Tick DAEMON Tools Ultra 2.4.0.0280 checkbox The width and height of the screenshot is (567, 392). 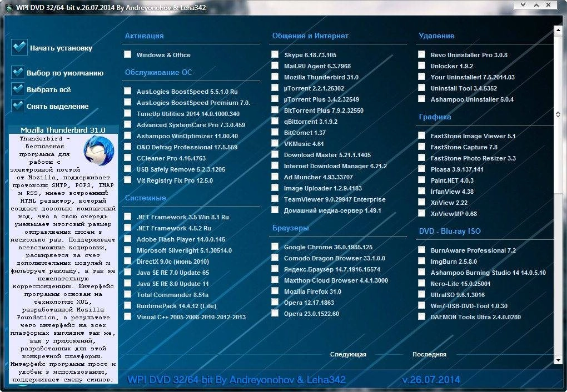pos(421,316)
